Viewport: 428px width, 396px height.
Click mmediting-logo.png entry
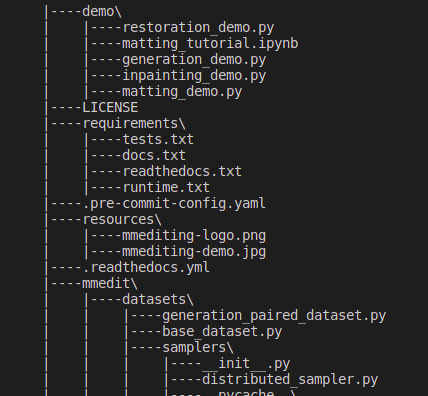194,236
